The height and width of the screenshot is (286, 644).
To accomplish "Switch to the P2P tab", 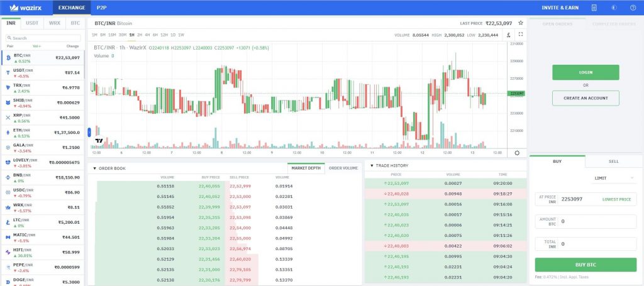I will pos(101,8).
